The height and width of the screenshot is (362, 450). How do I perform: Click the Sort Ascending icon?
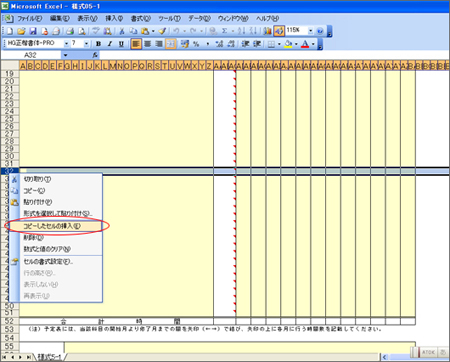pos(242,31)
